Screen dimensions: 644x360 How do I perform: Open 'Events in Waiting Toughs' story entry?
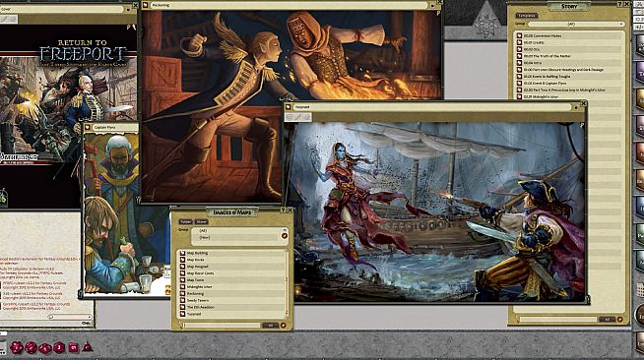pyautogui.click(x=547, y=77)
